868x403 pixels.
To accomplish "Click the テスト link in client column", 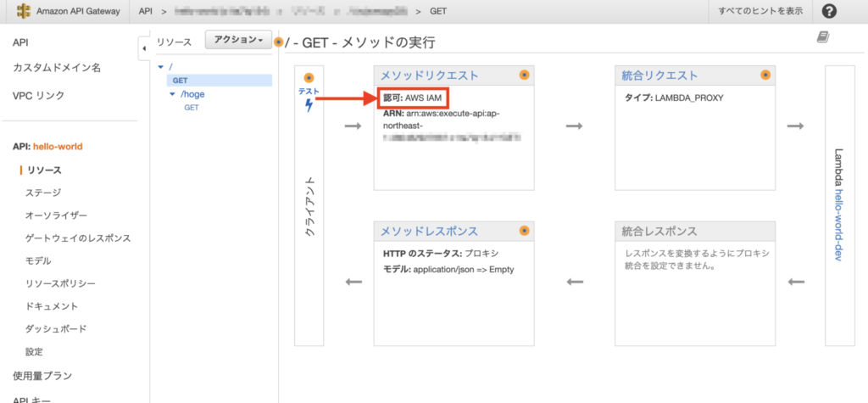I will pyautogui.click(x=309, y=92).
